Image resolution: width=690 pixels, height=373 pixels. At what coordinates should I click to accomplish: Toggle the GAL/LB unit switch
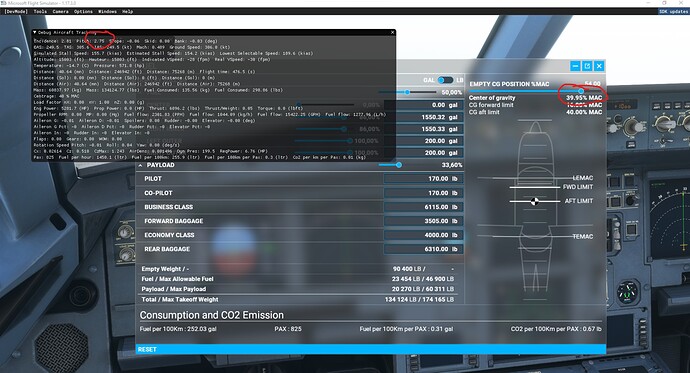tap(445, 80)
